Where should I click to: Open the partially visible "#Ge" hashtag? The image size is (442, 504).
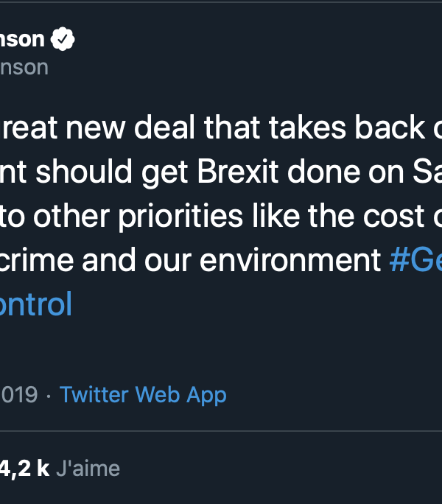pos(415,261)
